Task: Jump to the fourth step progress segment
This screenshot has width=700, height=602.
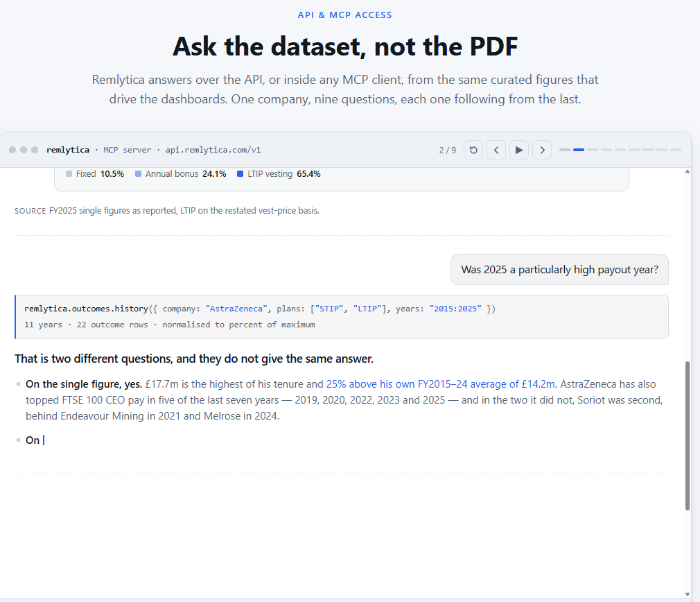Action: (606, 150)
